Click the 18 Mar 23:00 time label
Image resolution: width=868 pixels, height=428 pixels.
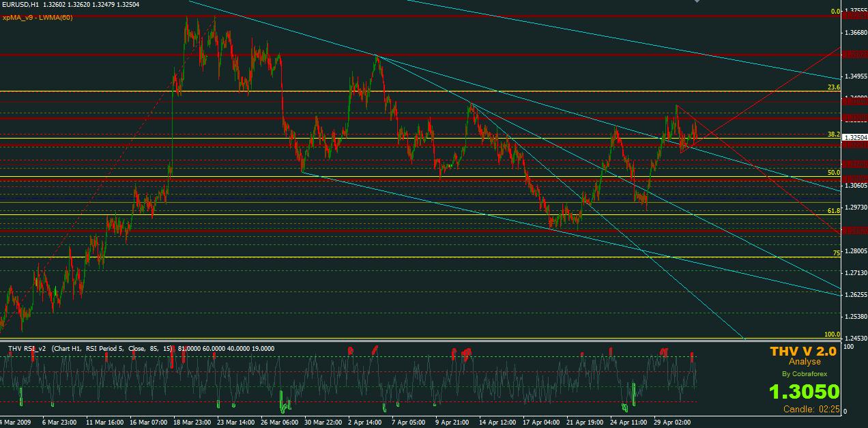coord(192,423)
